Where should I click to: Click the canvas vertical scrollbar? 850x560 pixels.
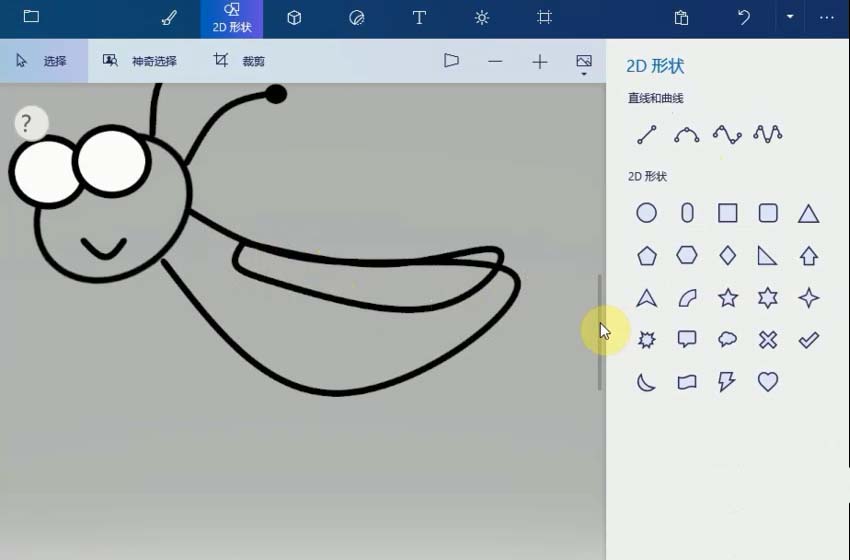pos(600,332)
